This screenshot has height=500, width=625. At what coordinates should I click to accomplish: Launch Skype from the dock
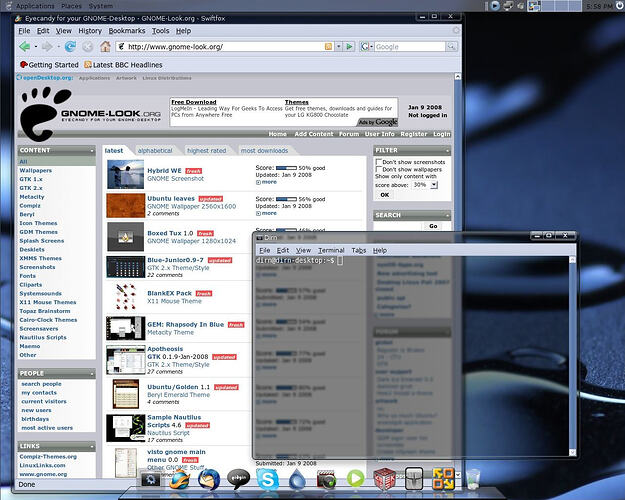(267, 479)
